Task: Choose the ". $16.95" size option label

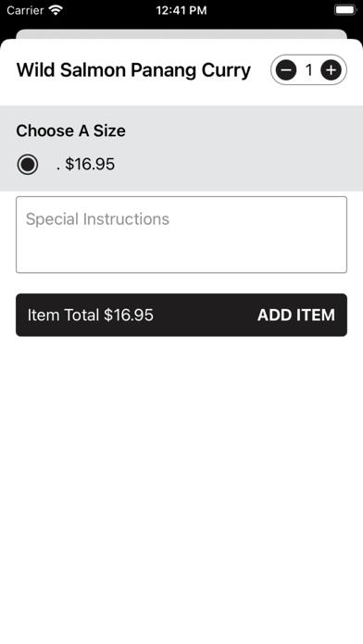Action: click(85, 165)
